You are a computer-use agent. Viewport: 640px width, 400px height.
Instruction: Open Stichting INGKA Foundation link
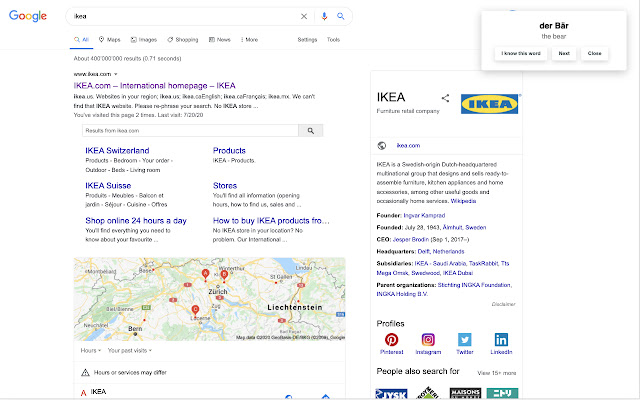[x=474, y=285]
